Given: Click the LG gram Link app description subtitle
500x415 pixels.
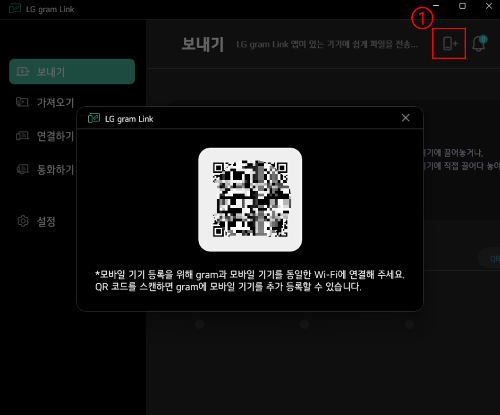Looking at the screenshot, I should click(x=327, y=44).
